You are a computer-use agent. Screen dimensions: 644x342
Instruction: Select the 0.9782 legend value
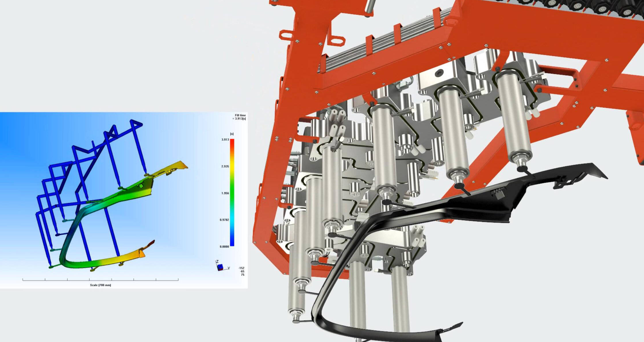224,220
